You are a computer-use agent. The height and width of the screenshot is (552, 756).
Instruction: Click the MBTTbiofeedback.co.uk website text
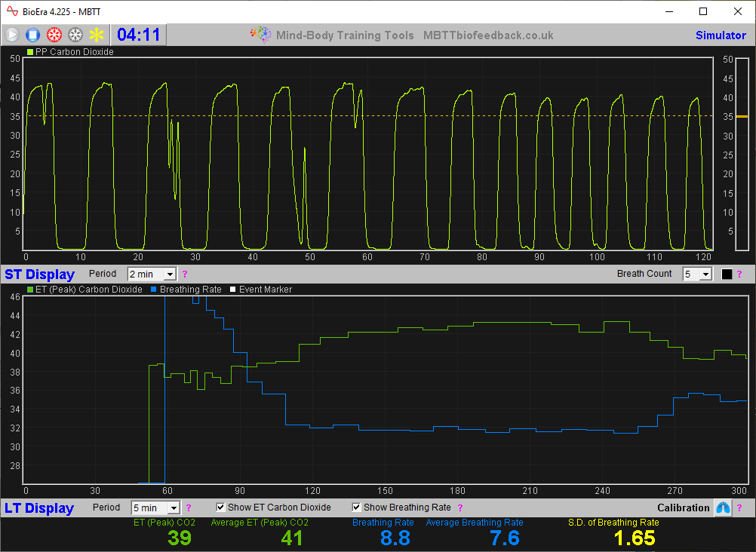[x=487, y=35]
